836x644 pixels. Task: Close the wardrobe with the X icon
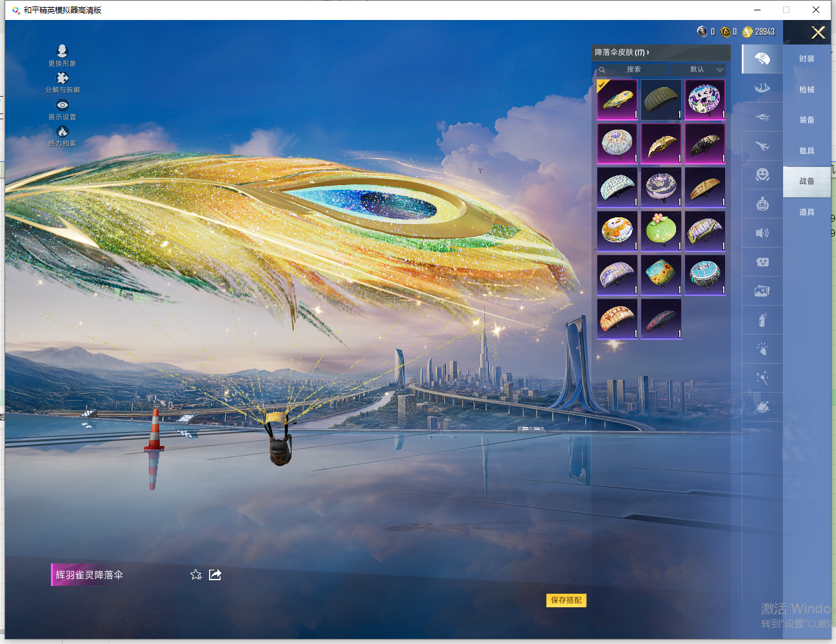coord(818,33)
